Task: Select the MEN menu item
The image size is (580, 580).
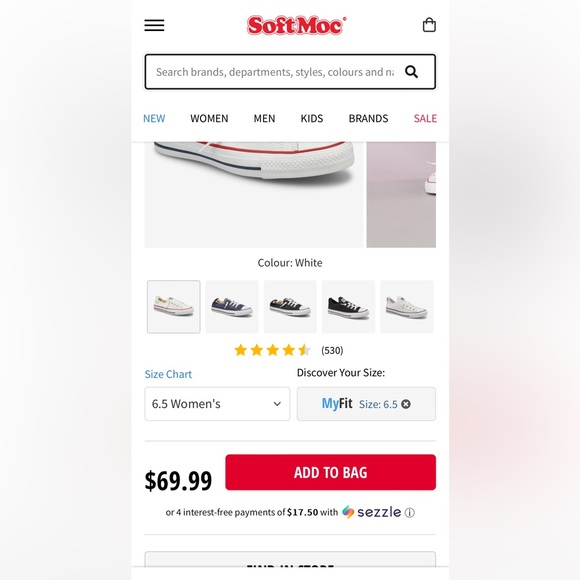Action: click(264, 118)
